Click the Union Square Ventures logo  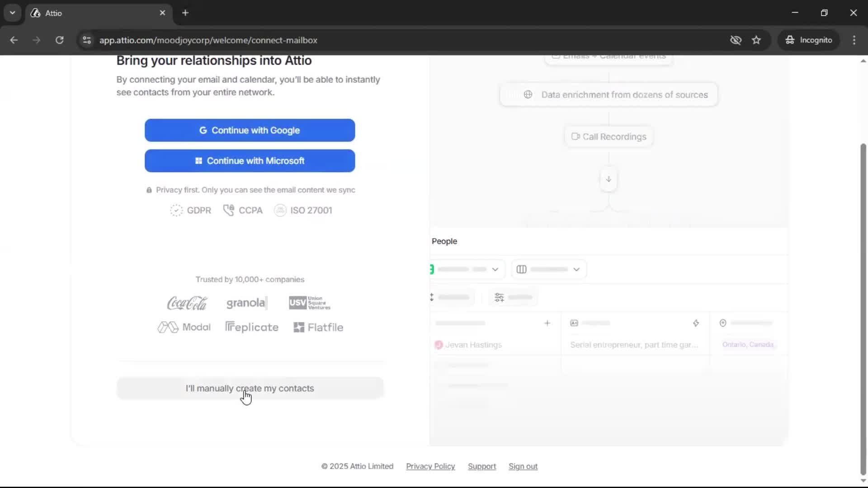coord(309,303)
